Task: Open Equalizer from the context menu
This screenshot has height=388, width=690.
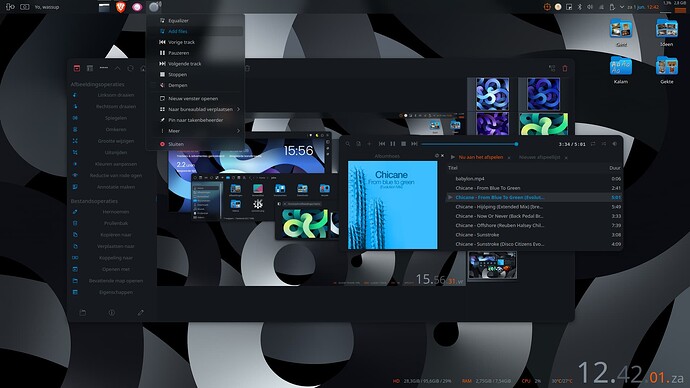Action: coord(195,21)
